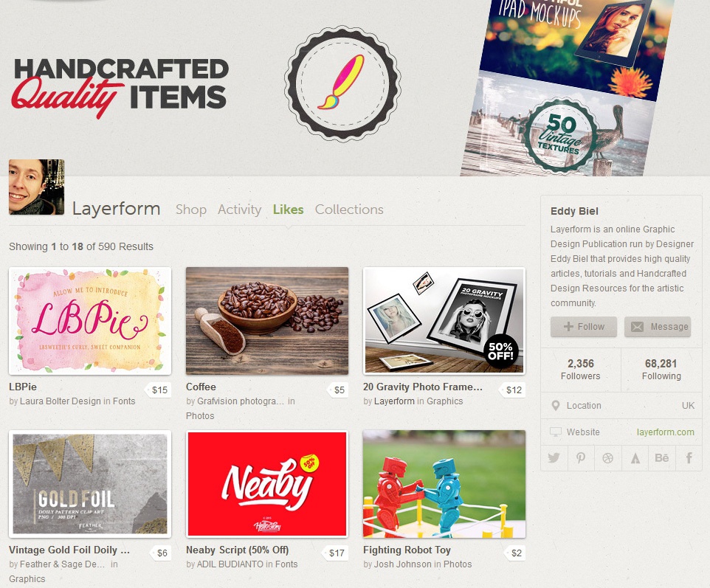Follow Eddy Biel with the Follow button
The height and width of the screenshot is (588, 710).
click(x=584, y=326)
